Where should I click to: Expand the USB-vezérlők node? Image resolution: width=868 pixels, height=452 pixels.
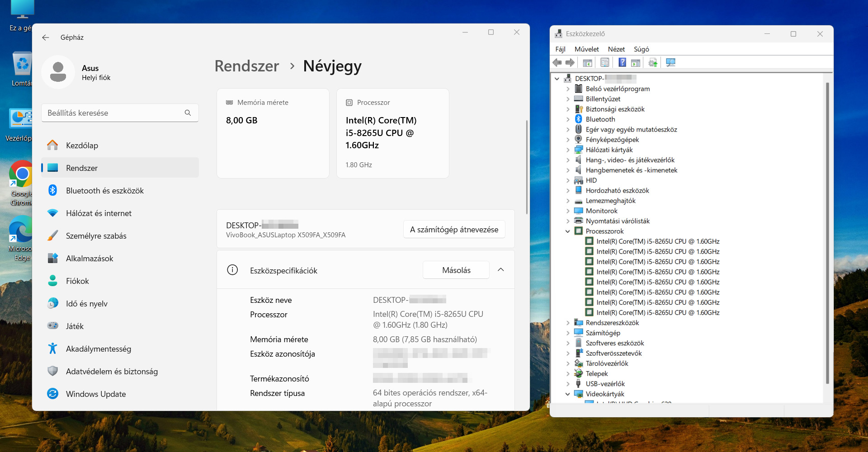point(568,384)
